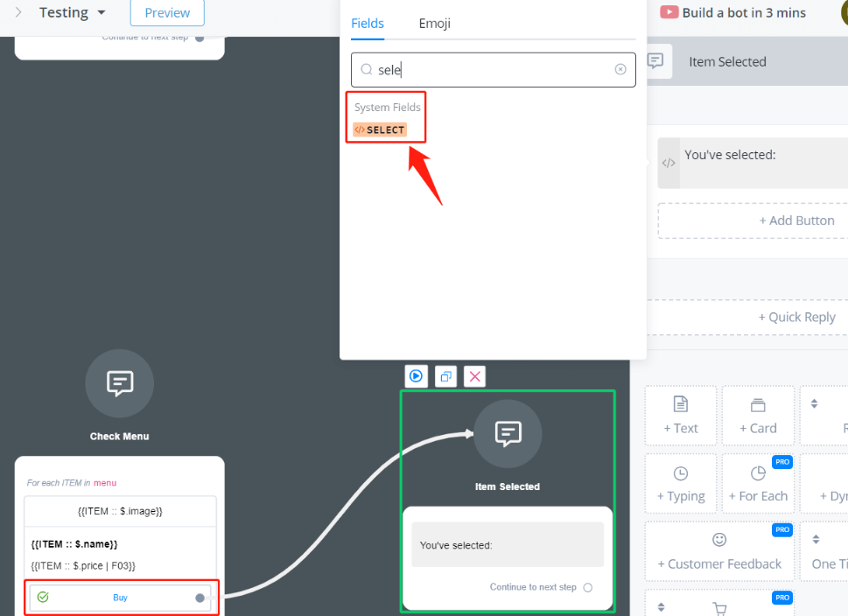Image resolution: width=848 pixels, height=616 pixels.
Task: Click Continue to next step radio circle
Action: point(587,587)
